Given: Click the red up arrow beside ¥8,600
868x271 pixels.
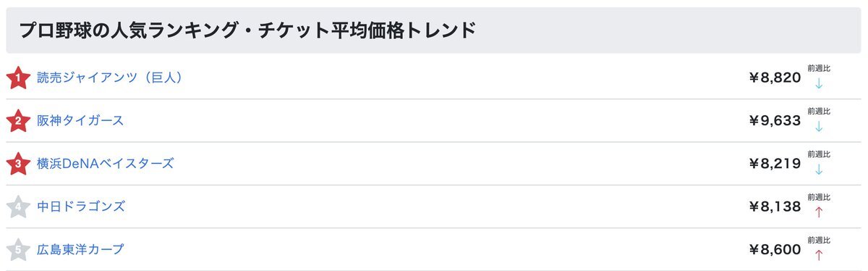Looking at the screenshot, I should coord(819,254).
